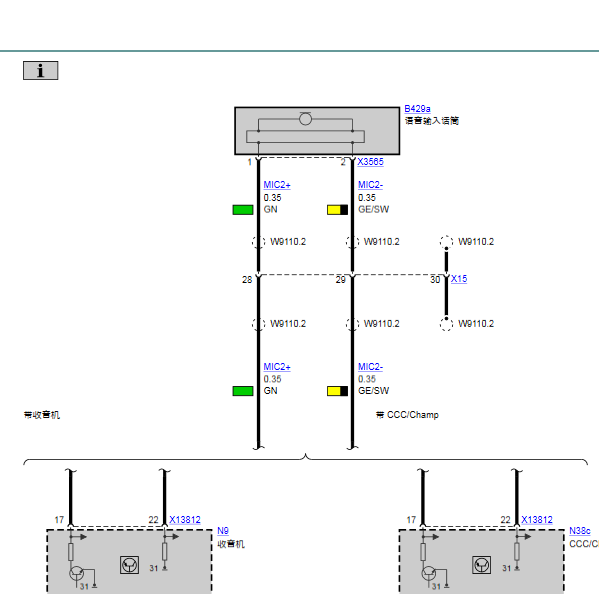
Task: Click the W9110.2 label below pin 28
Action: pos(288,324)
